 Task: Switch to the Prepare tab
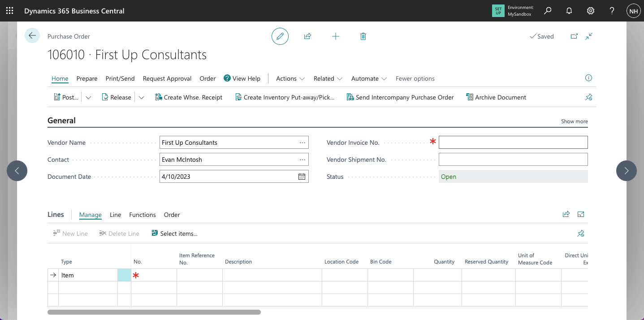tap(87, 78)
